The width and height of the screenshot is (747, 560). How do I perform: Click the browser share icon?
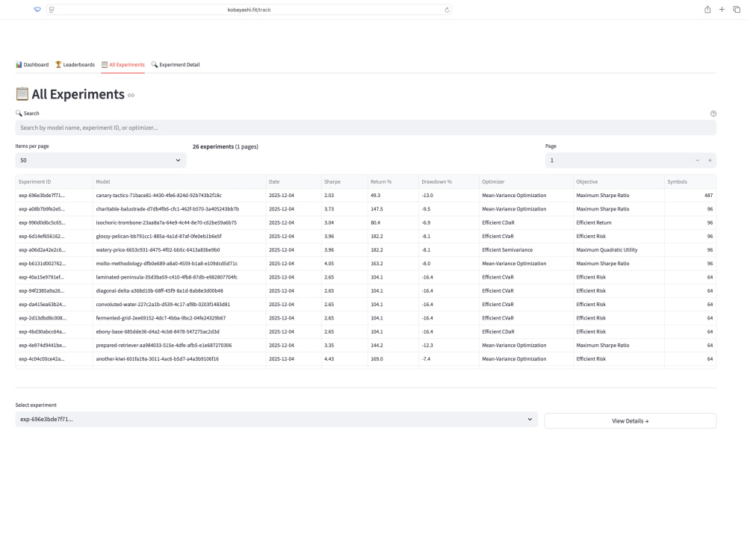[x=707, y=10]
